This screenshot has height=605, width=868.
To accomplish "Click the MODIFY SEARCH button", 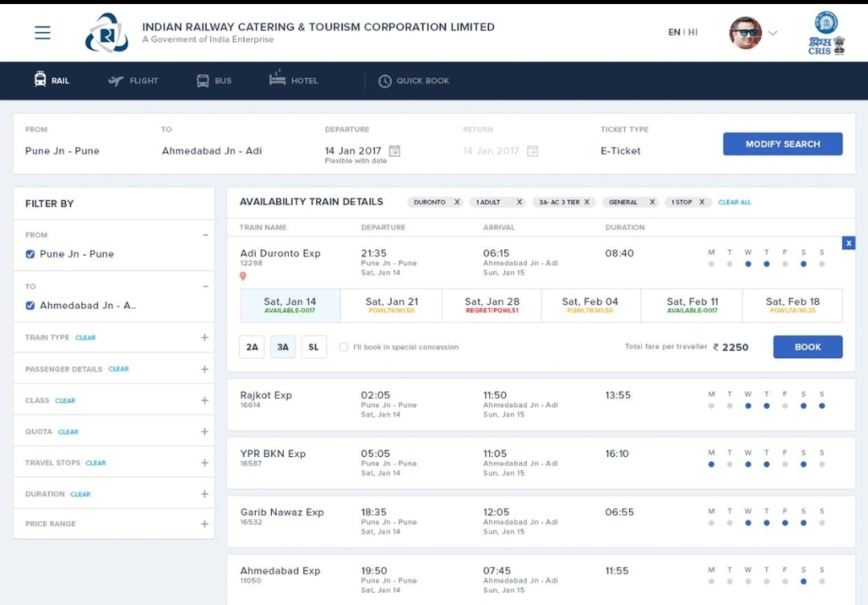I will [x=783, y=144].
